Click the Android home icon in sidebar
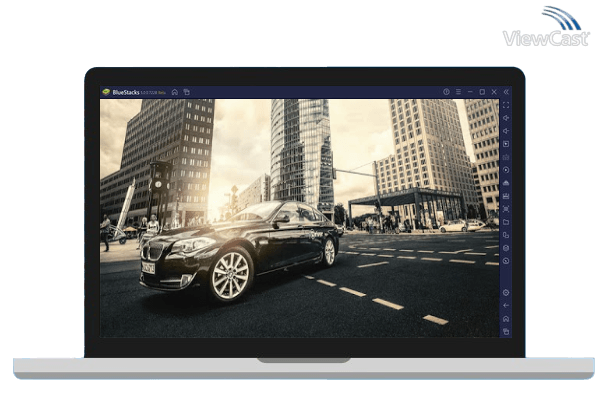Viewport: 602px width, 414px height. [x=506, y=319]
